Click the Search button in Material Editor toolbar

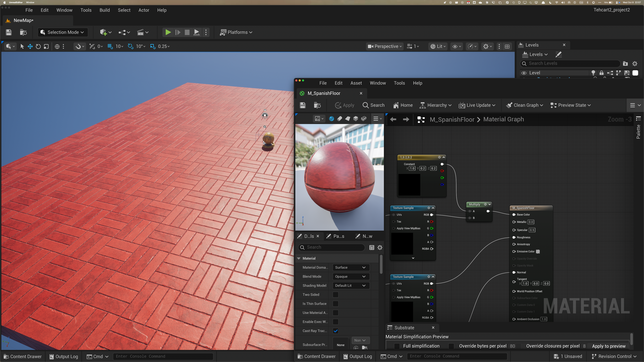point(373,105)
